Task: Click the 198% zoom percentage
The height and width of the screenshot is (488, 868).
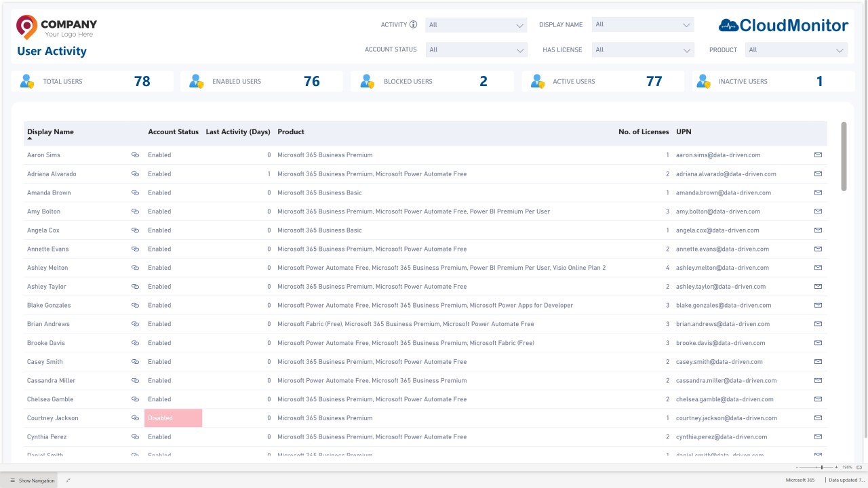Action: [847, 467]
